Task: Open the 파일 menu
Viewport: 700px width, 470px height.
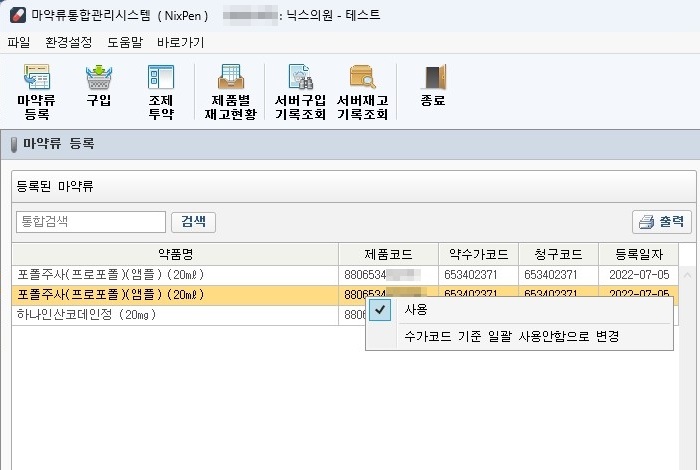Action: [x=19, y=42]
